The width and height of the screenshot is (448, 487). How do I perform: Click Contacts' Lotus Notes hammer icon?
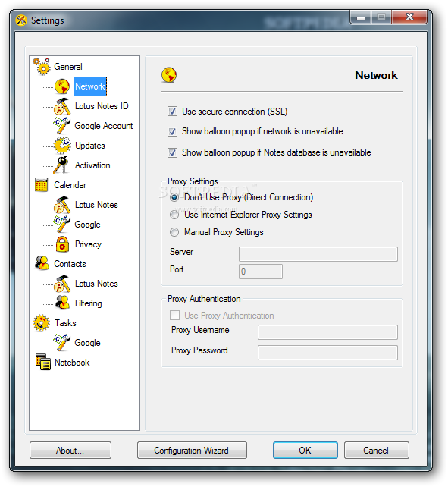(62, 284)
